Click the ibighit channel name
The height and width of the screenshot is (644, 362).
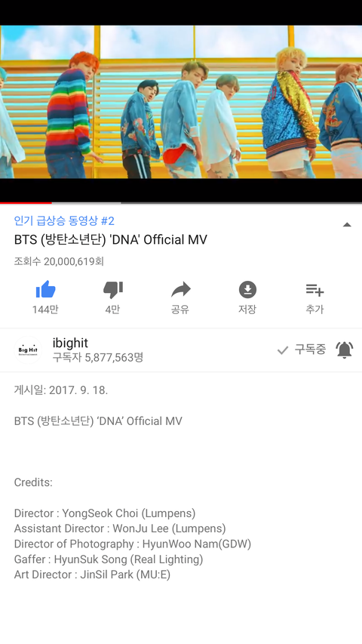(70, 343)
